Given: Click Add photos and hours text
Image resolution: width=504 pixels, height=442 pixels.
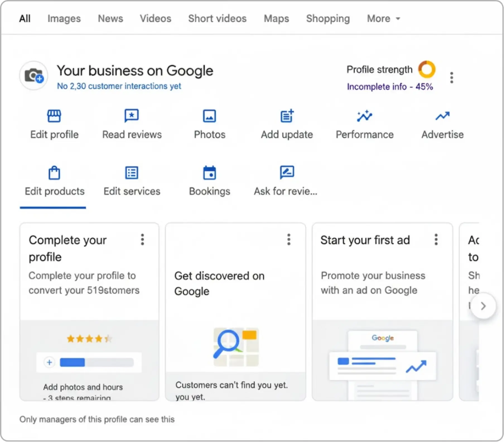Looking at the screenshot, I should tap(83, 387).
